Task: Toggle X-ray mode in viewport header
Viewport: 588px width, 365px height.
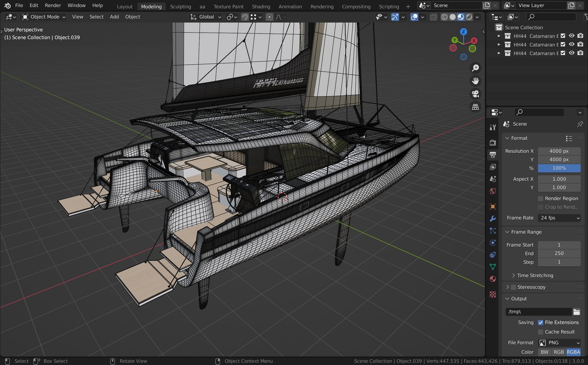Action: click(x=433, y=17)
